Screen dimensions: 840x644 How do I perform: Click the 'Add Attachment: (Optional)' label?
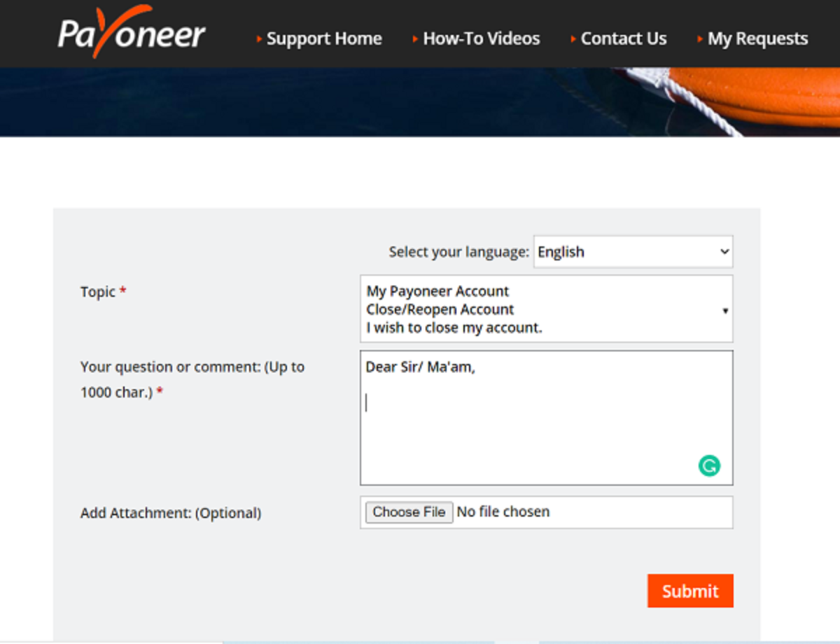(x=171, y=513)
